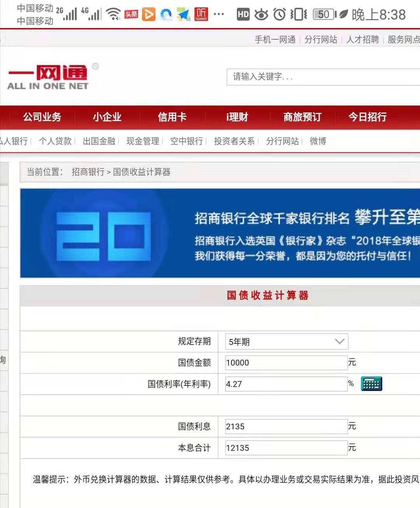
Task: Switch to the 信用卡 tab
Action: tap(172, 117)
